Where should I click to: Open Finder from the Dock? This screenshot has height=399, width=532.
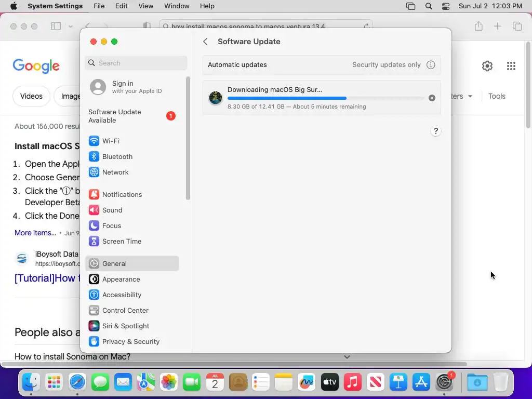[x=31, y=382]
